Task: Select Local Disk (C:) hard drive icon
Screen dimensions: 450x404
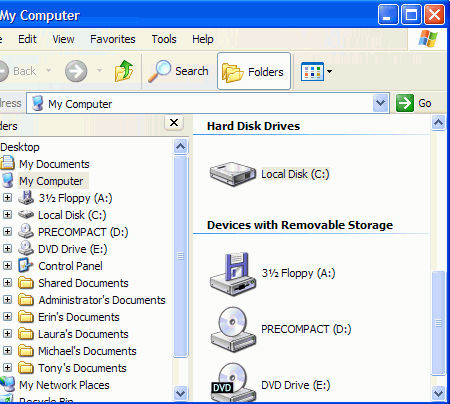Action: [233, 174]
